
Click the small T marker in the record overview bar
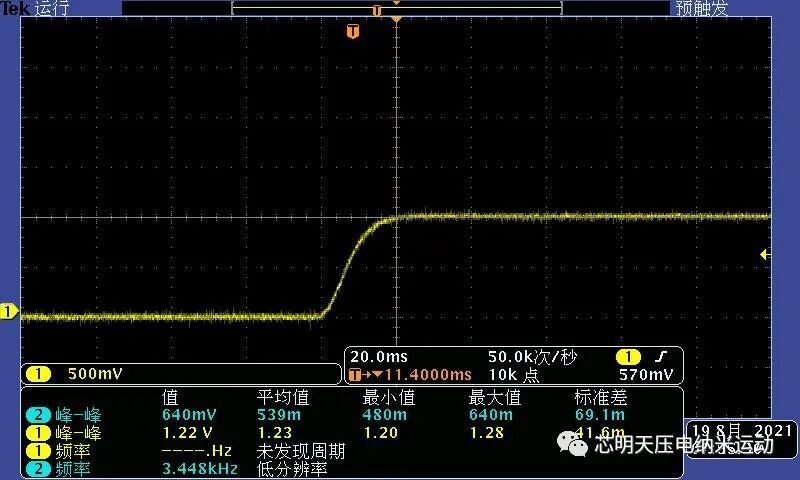click(x=377, y=10)
